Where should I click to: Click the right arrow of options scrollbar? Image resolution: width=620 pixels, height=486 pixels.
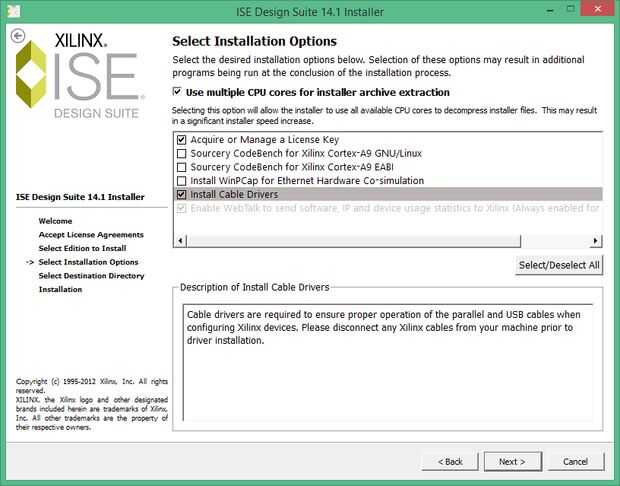tap(595, 240)
